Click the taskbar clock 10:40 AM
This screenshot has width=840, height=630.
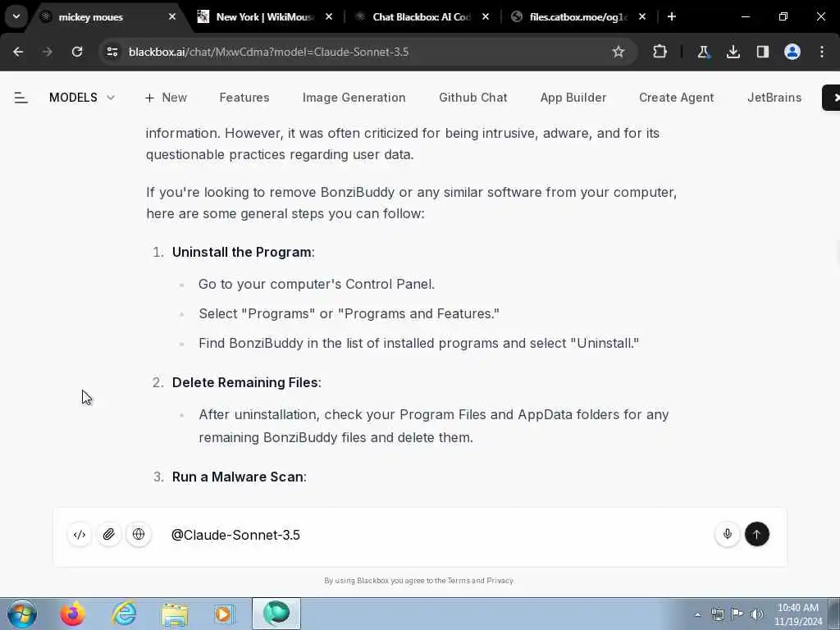pos(798,614)
